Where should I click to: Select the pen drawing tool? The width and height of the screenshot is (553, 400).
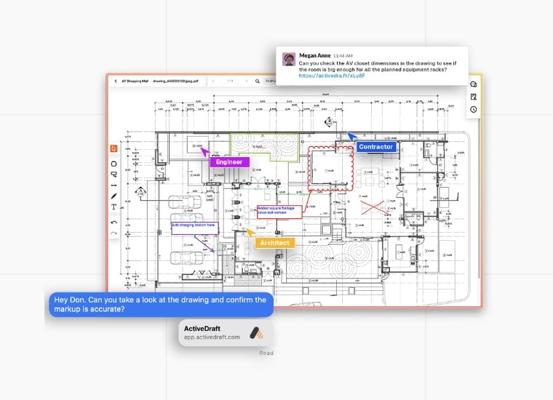114,196
